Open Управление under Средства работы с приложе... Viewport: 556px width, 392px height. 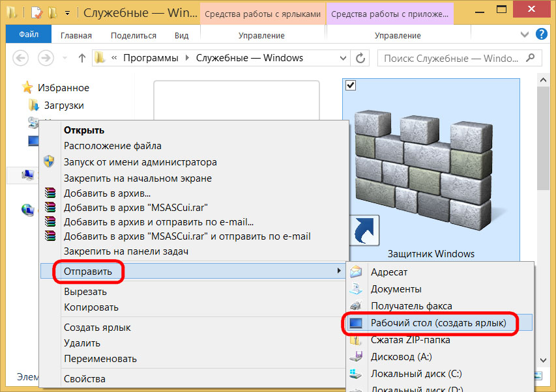pyautogui.click(x=398, y=35)
